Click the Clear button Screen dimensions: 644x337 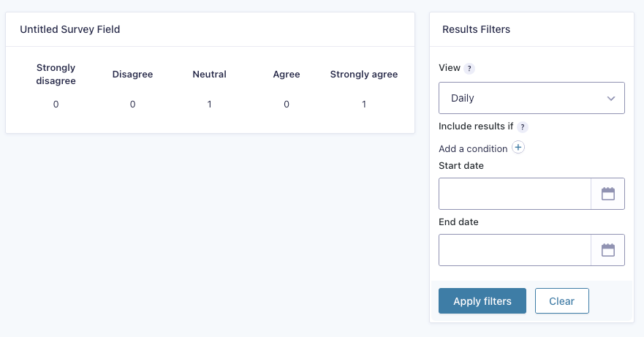pos(562,301)
